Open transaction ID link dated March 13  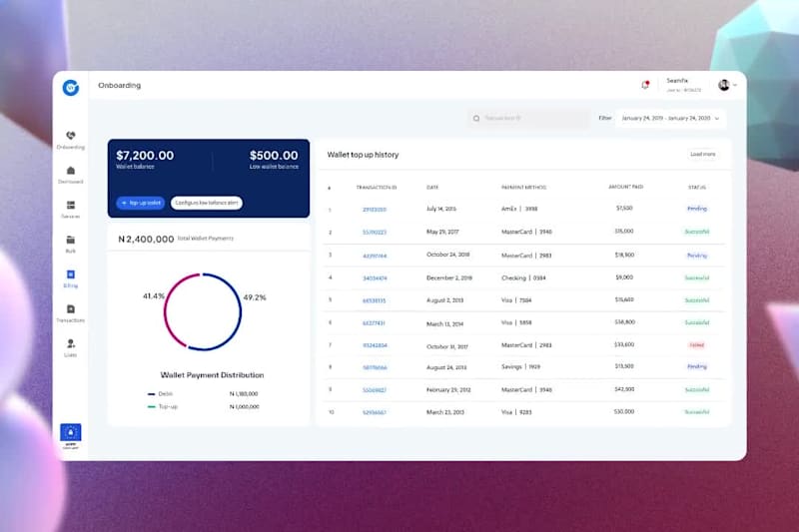(374, 323)
